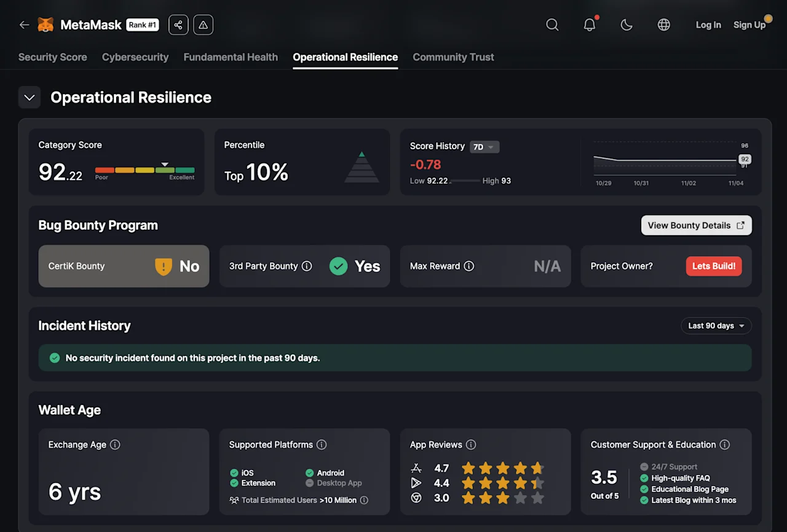Click the Android platform check mark
This screenshot has width=787, height=532.
click(x=310, y=473)
